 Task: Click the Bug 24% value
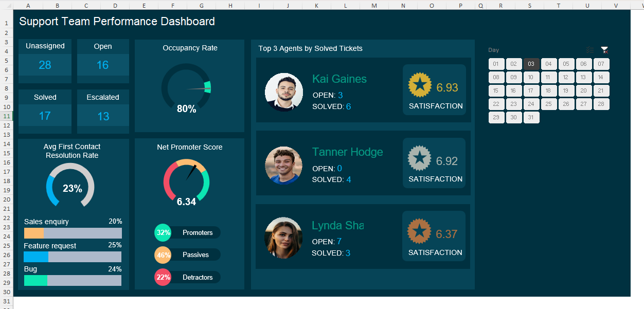pos(115,269)
